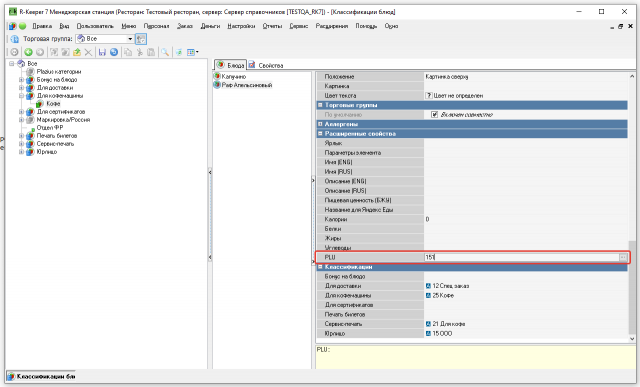640x387 pixels.
Task: Switch to the Свойства tab
Action: pyautogui.click(x=266, y=65)
